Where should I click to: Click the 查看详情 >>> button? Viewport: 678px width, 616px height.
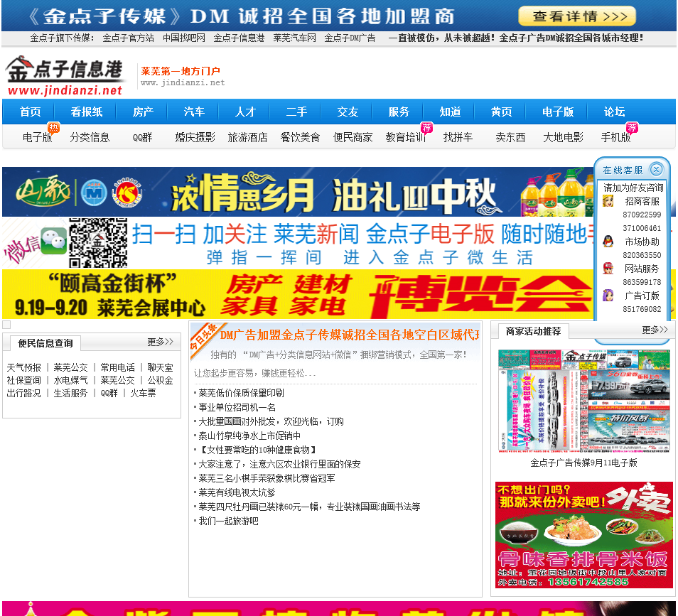click(x=577, y=16)
